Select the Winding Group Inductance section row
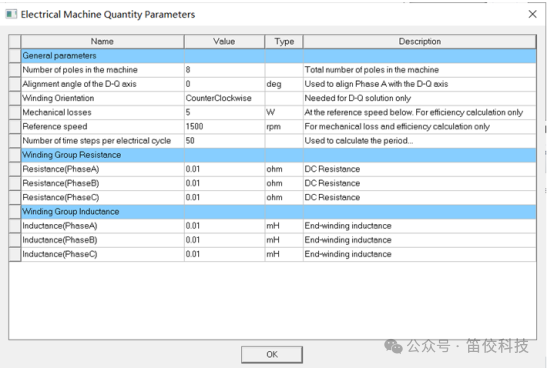This screenshot has width=547, height=368. [x=278, y=212]
